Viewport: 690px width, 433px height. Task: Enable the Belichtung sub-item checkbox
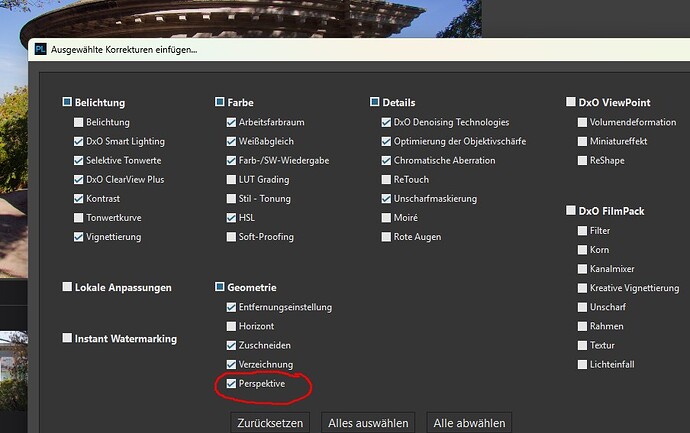(x=78, y=122)
